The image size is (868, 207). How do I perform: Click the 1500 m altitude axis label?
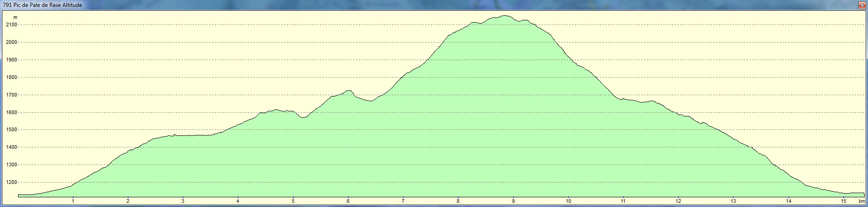click(12, 130)
